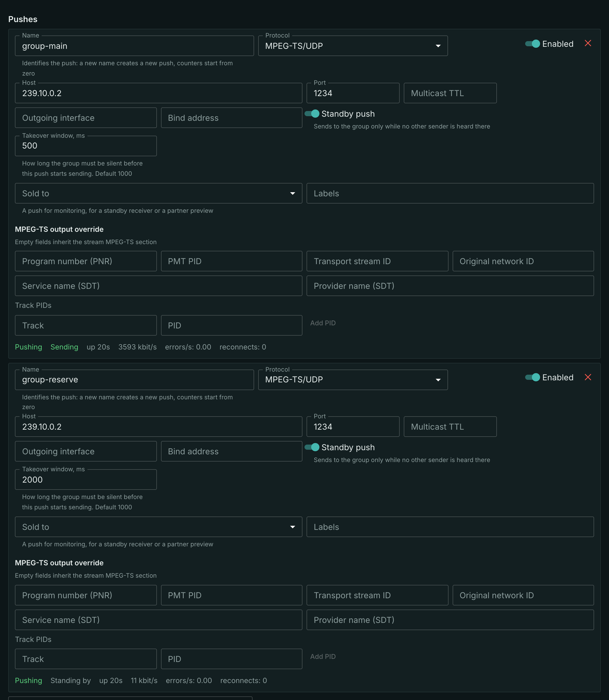Edit the Name field containing group-main
This screenshot has width=609, height=700.
(x=134, y=46)
